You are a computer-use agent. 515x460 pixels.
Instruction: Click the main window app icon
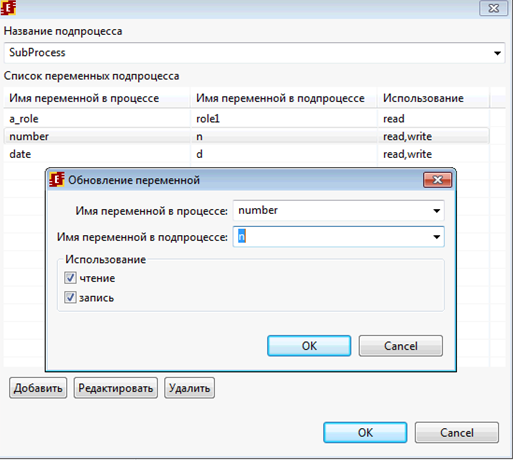8,7
